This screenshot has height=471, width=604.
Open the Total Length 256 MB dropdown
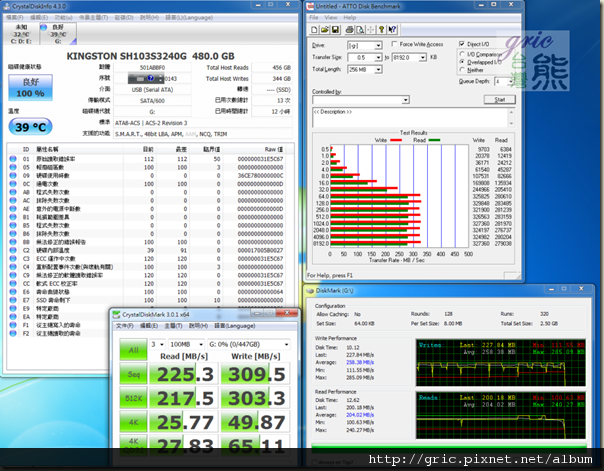point(378,69)
